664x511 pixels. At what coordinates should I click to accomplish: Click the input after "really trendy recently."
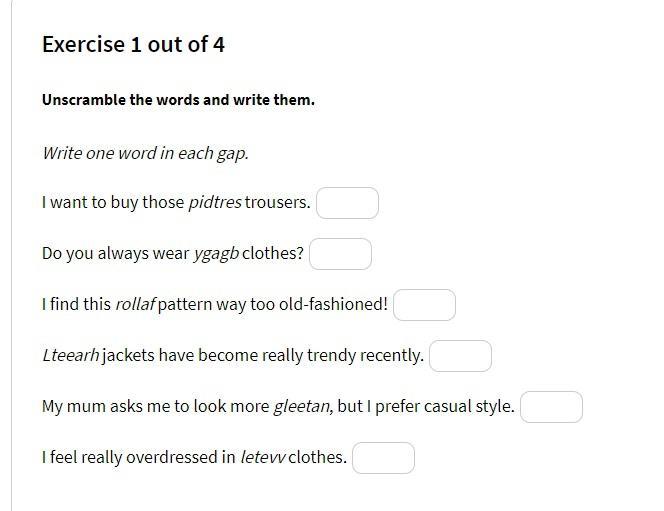[460, 356]
